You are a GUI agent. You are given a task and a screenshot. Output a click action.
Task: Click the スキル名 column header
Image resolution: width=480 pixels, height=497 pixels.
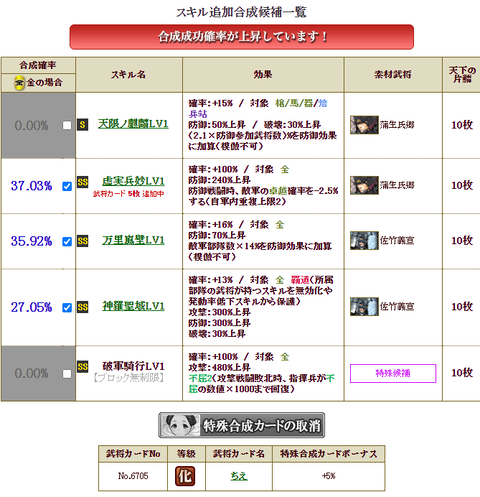(x=128, y=75)
